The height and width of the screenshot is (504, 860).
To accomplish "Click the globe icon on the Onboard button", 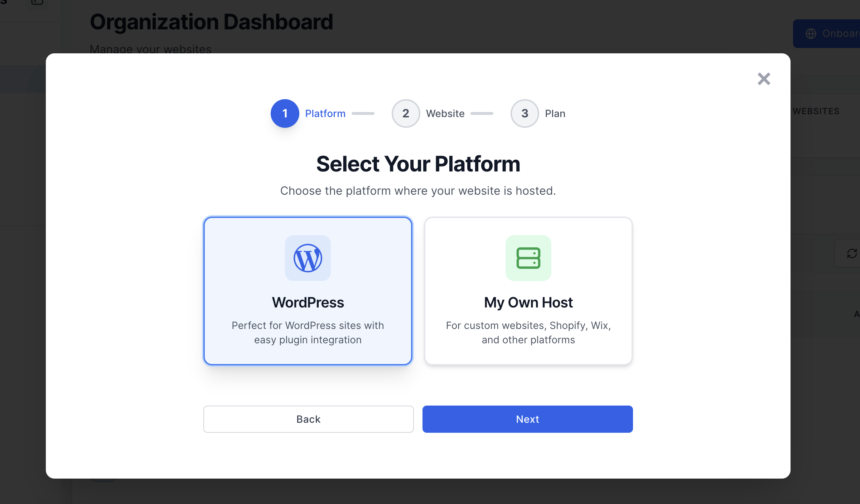I will 812,33.
